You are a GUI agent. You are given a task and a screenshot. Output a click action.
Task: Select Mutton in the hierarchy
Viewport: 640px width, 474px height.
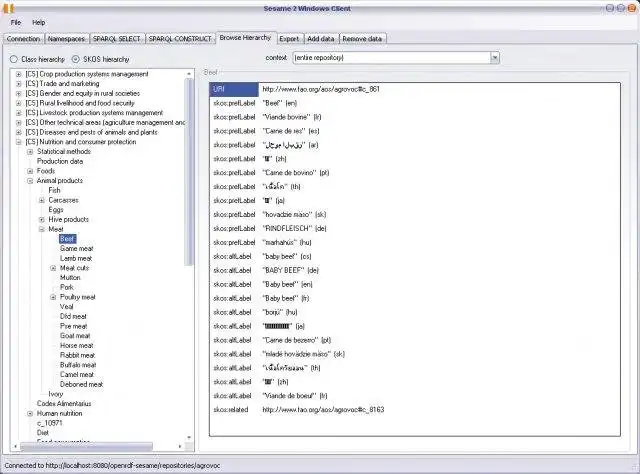point(70,278)
